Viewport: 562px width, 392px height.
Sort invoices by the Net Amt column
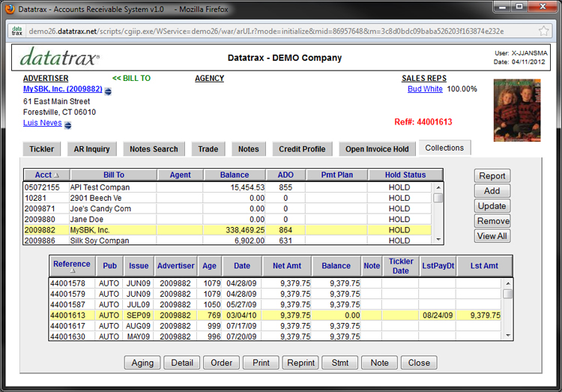click(287, 266)
